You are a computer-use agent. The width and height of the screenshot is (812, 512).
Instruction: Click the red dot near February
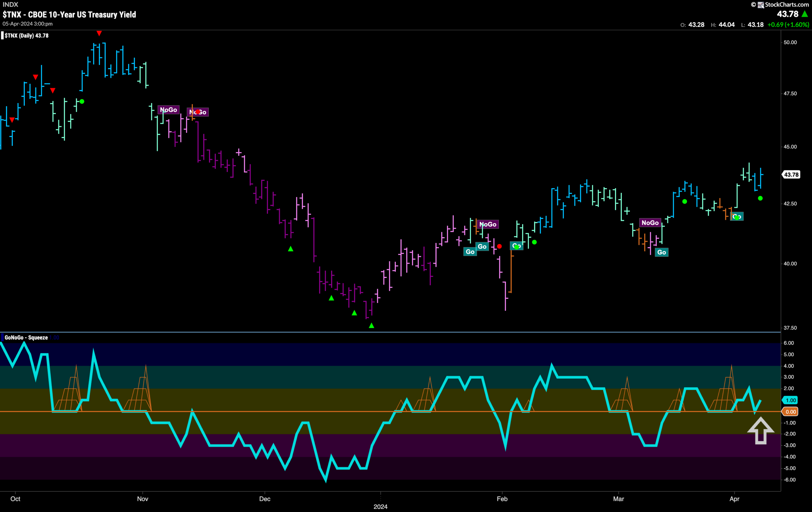coord(499,246)
